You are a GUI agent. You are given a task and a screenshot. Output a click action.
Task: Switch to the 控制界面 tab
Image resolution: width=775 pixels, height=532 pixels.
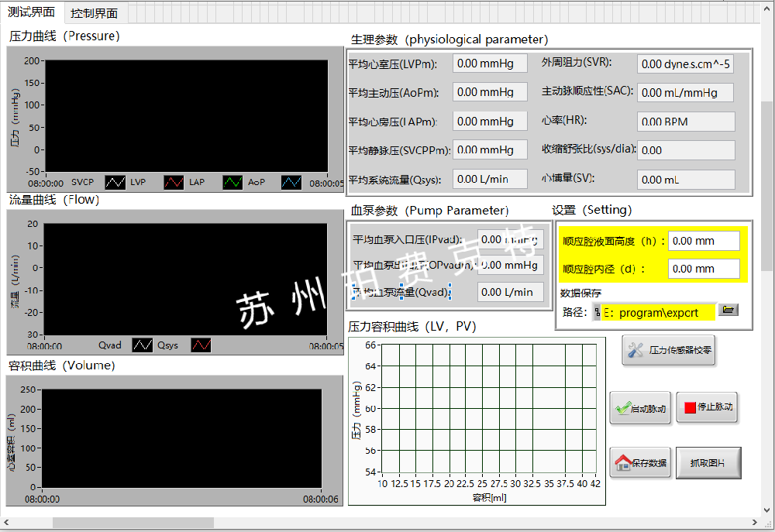tap(94, 13)
